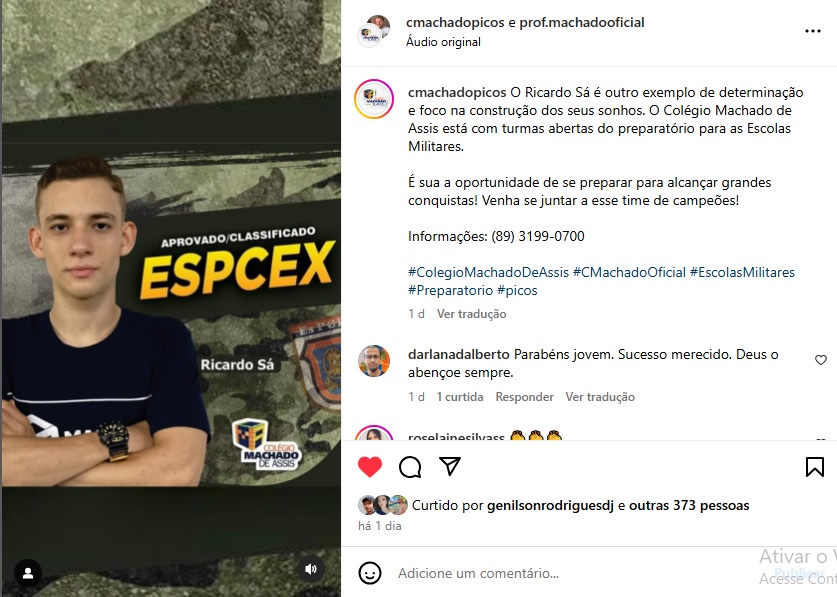Open cmachadopicos avatar next to the caption

click(x=374, y=99)
